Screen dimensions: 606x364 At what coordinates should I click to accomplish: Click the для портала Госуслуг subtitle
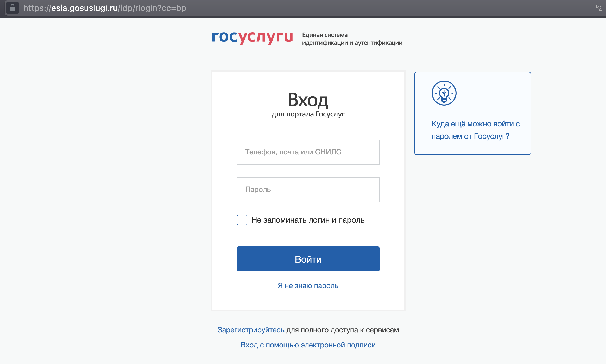coord(308,114)
